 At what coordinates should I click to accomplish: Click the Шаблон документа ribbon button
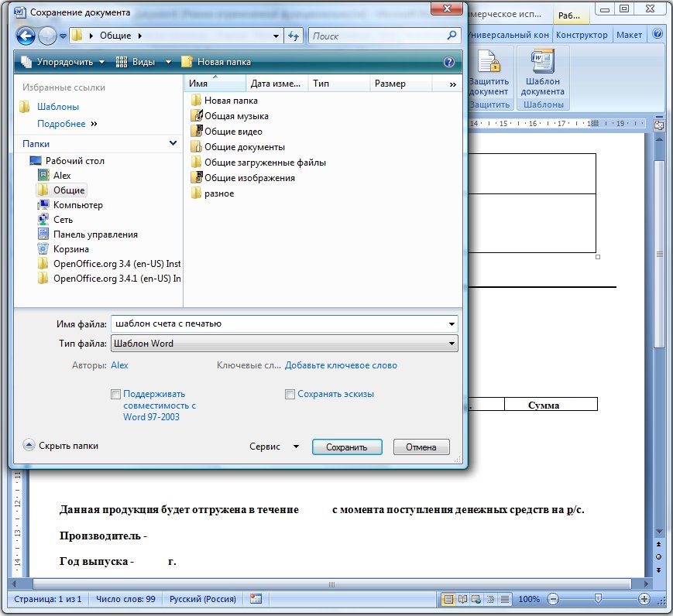point(543,73)
